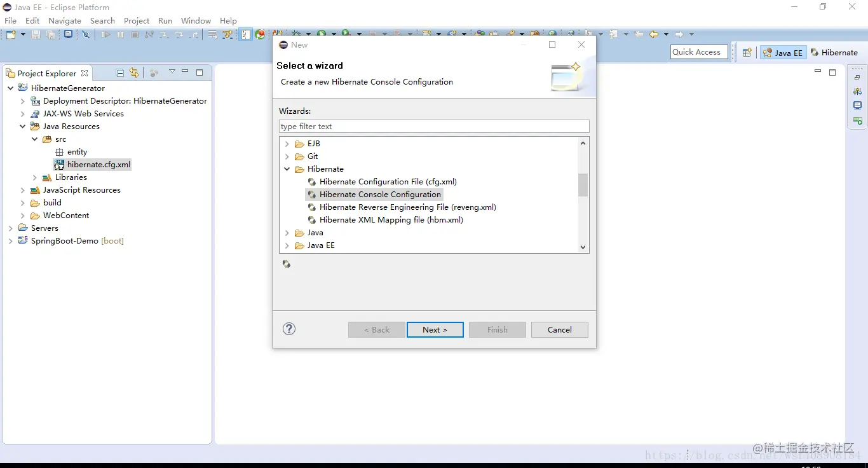
Task: Minimize the Project Explorer panel
Action: click(x=185, y=72)
